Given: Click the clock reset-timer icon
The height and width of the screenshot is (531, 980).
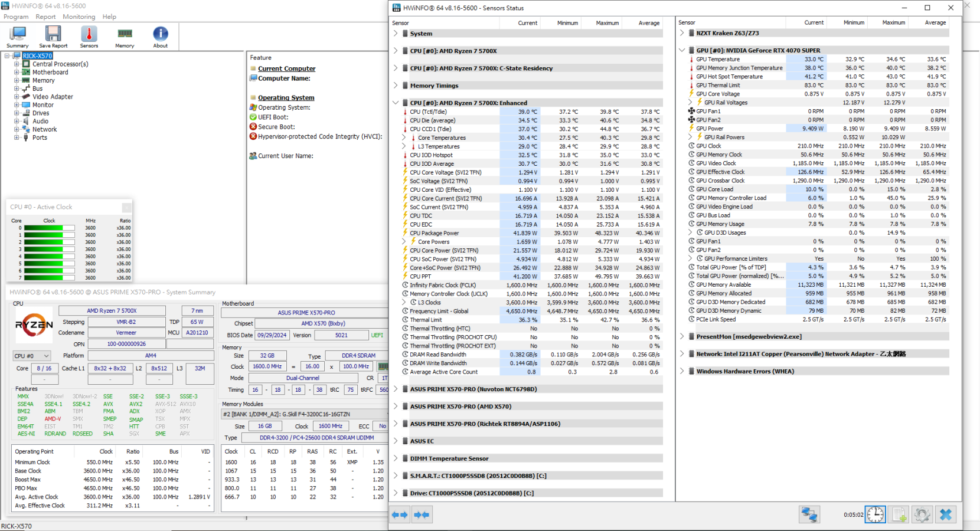Looking at the screenshot, I should click(x=875, y=514).
